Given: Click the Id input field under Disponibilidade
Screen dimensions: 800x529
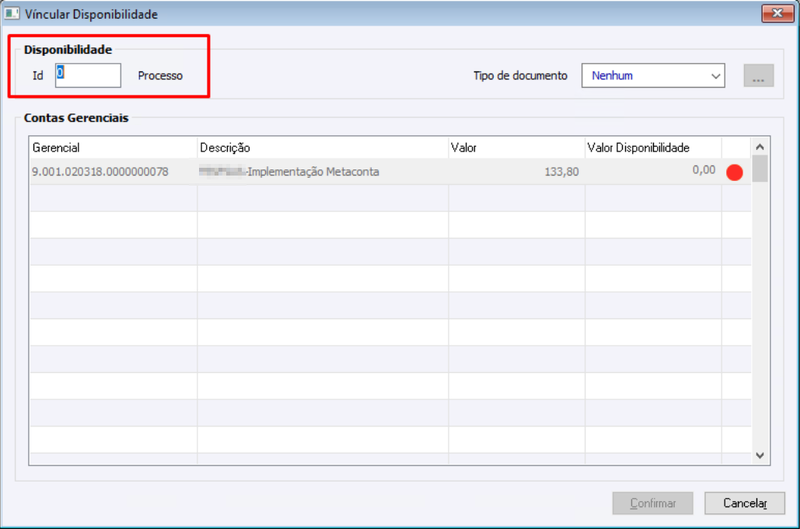Looking at the screenshot, I should (88, 75).
